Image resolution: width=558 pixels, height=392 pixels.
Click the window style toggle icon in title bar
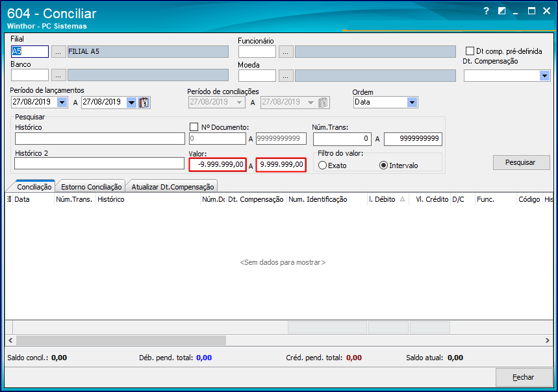tap(501, 11)
